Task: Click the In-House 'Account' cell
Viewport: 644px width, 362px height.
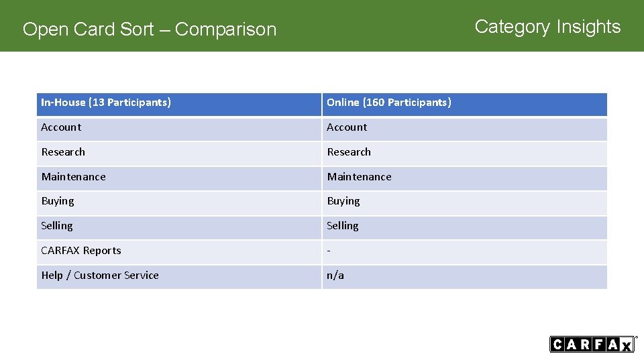Action: click(61, 127)
